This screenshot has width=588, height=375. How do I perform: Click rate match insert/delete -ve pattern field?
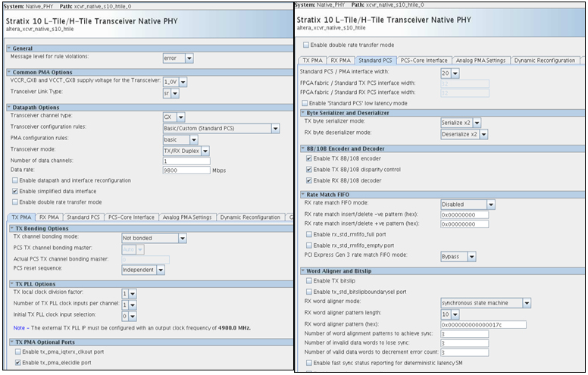click(464, 215)
